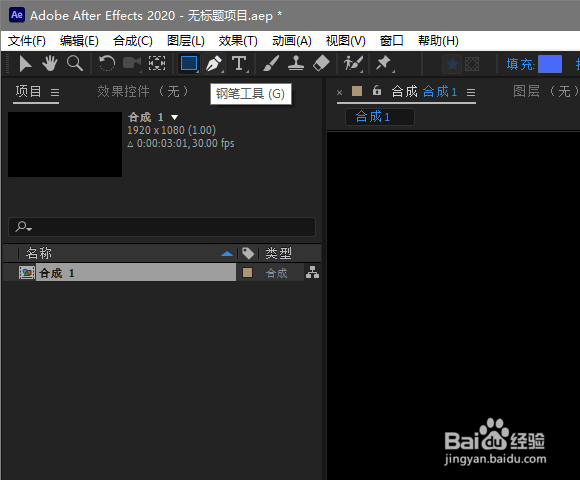Image resolution: width=580 pixels, height=480 pixels.
Task: Toggle sort direction blue arrow in 名称 column
Action: click(x=227, y=254)
